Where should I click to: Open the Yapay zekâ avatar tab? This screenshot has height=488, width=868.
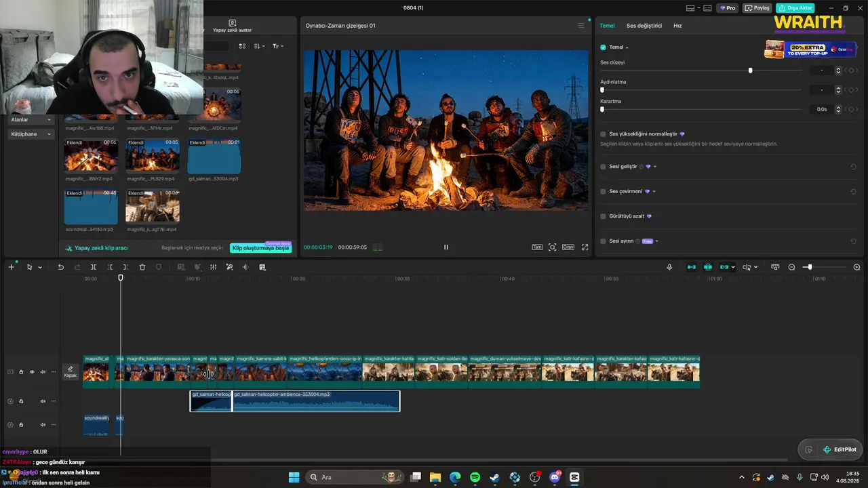[232, 26]
